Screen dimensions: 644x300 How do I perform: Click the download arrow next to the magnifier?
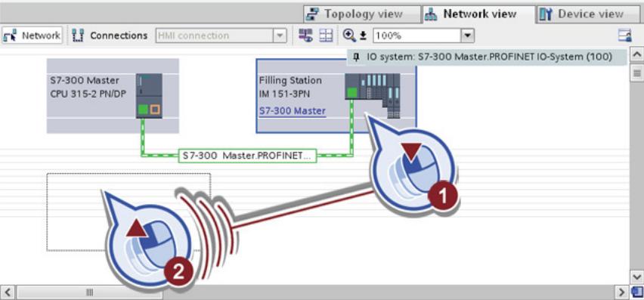point(363,36)
